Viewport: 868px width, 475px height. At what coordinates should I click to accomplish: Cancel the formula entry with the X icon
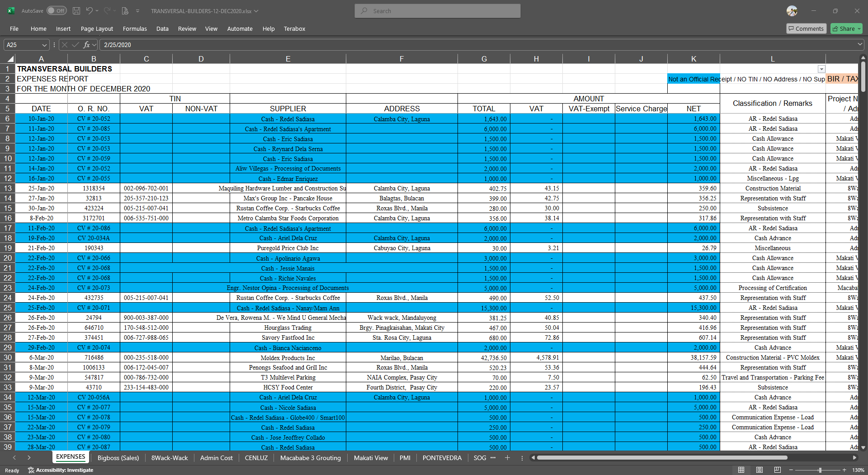(65, 45)
